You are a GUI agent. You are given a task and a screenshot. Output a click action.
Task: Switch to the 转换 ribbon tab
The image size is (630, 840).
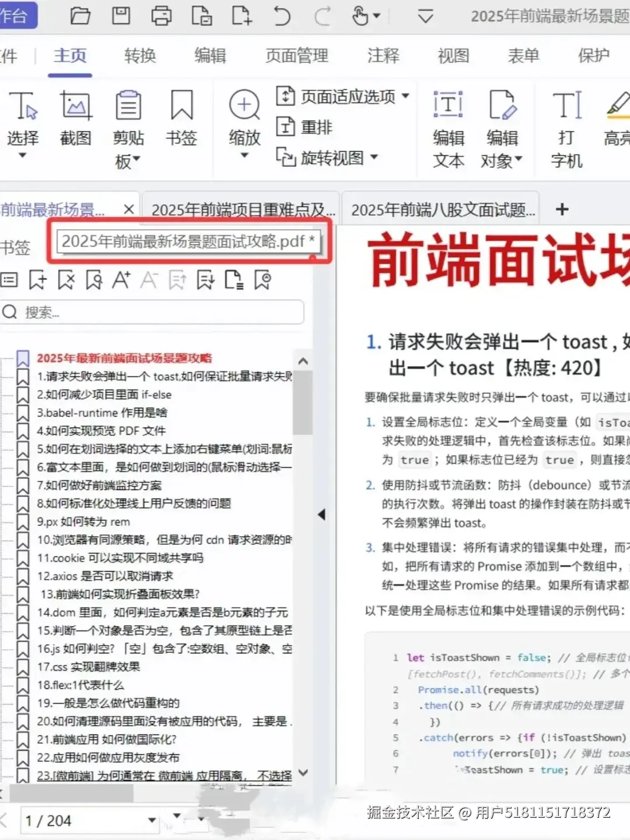click(x=139, y=56)
